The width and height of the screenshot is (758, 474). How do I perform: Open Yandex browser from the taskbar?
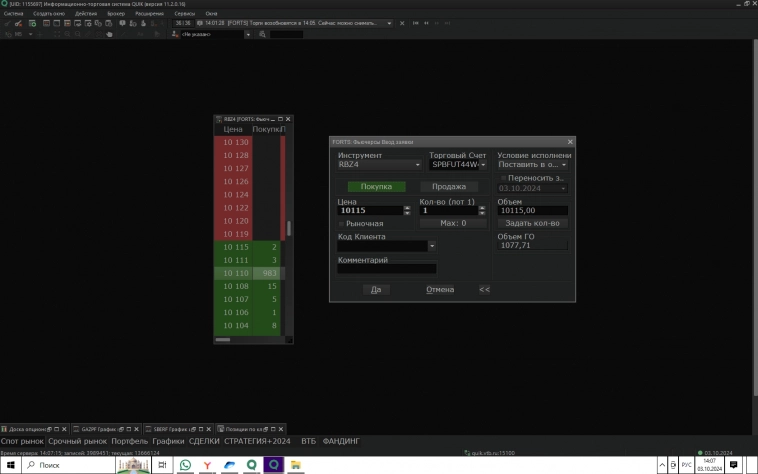(x=207, y=466)
